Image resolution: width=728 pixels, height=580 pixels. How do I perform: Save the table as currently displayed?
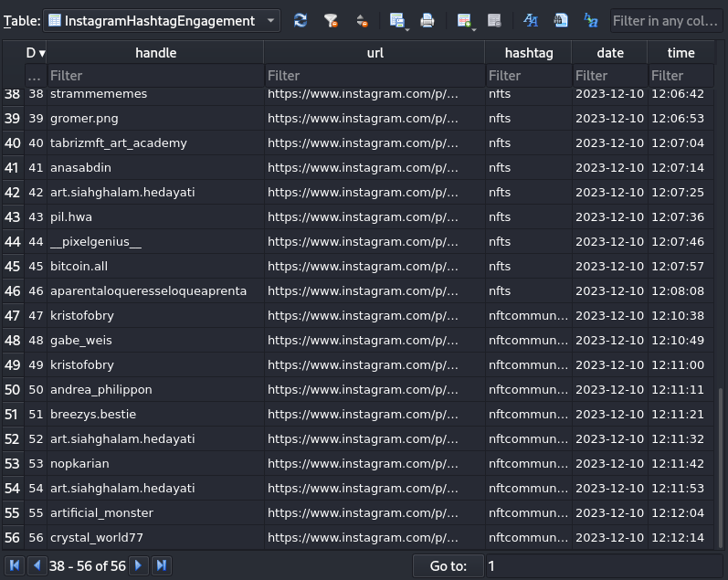[396, 20]
